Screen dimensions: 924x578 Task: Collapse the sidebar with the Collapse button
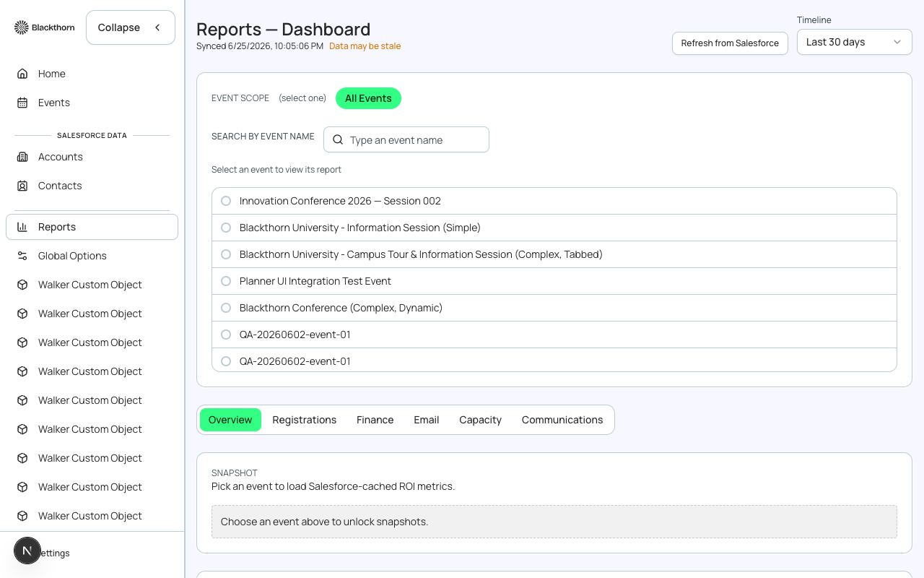point(131,27)
